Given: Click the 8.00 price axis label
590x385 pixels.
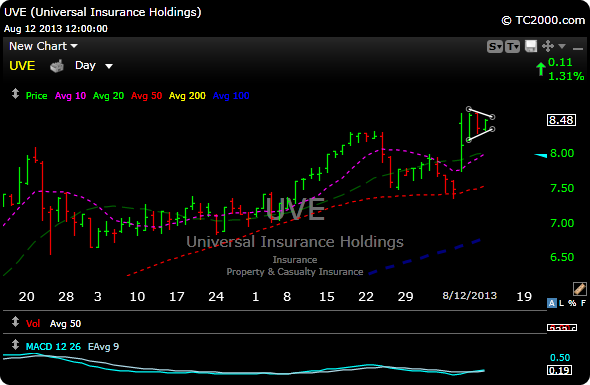Looking at the screenshot, I should 562,153.
